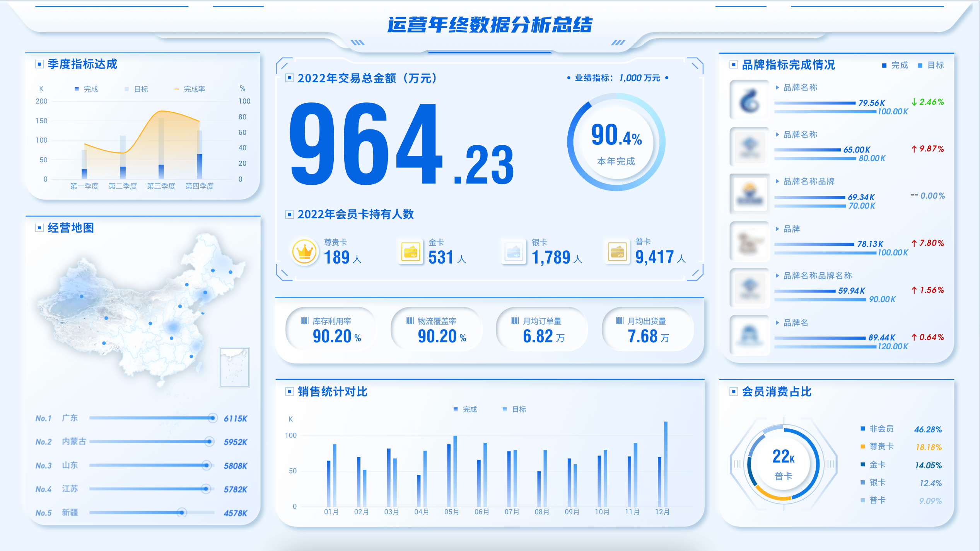Image resolution: width=980 pixels, height=551 pixels.
Task: Click the 月均出货量 metric icon
Action: pyautogui.click(x=620, y=320)
